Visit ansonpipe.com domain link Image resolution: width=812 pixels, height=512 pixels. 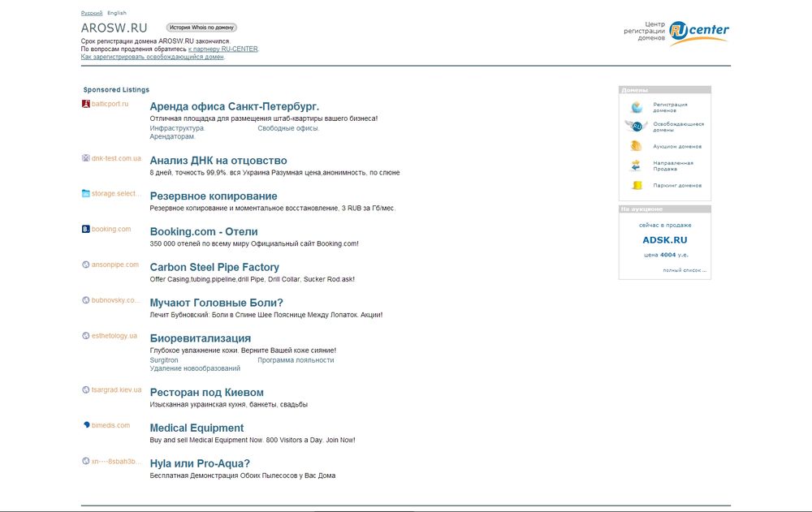tap(115, 265)
